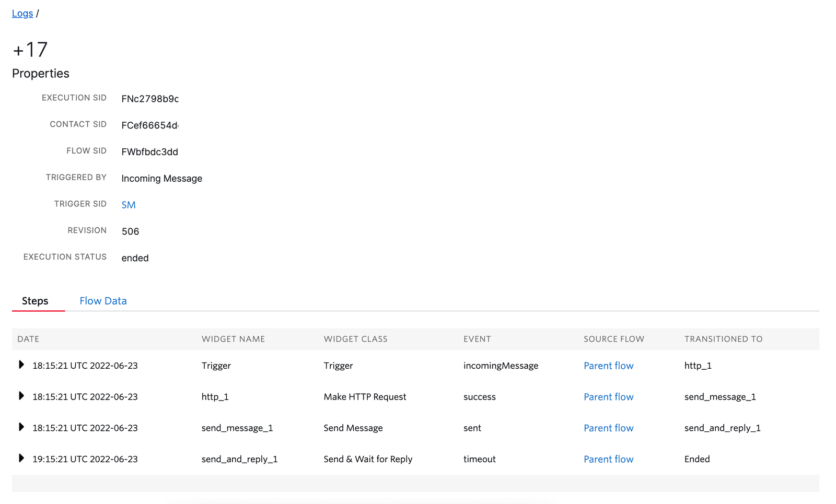836x504 pixels.
Task: Click the WIDGET CLASS column header
Action: (355, 339)
